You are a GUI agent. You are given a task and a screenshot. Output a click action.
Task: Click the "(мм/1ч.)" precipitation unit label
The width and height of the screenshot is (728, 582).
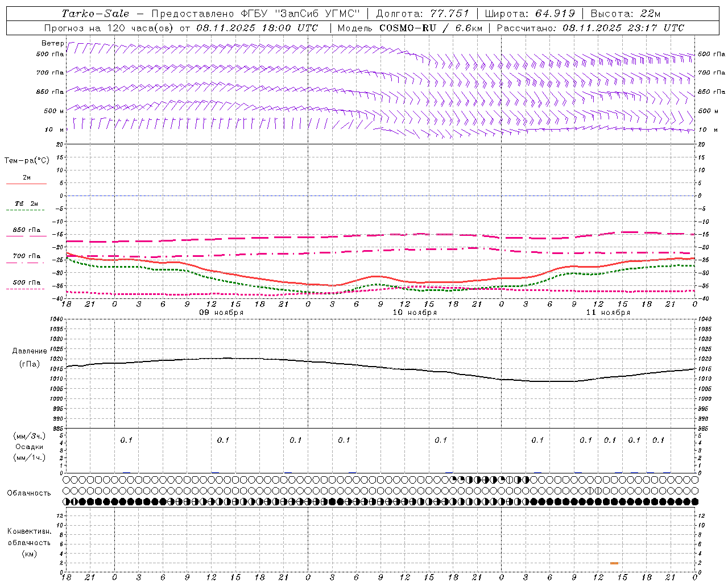tap(30, 458)
